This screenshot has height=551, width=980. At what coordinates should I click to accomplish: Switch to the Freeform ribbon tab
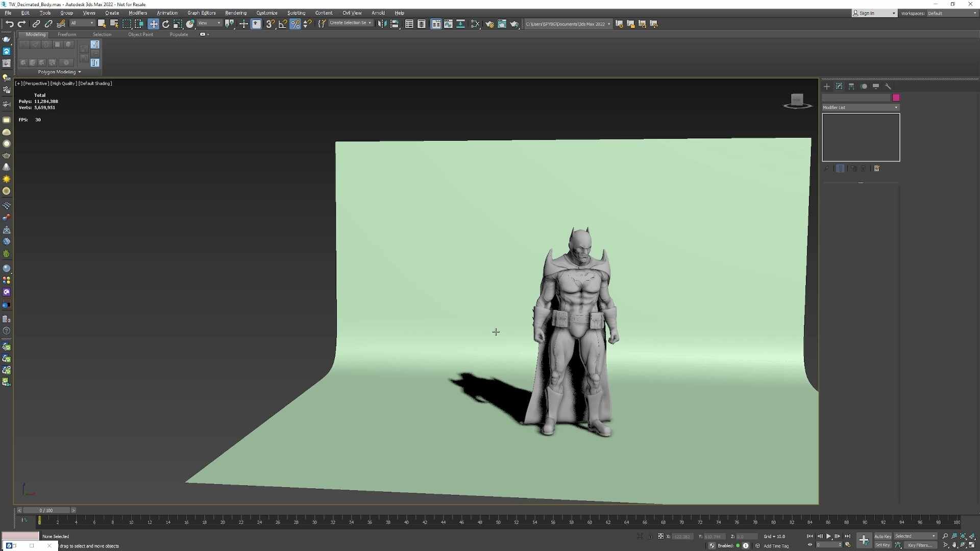(x=67, y=35)
